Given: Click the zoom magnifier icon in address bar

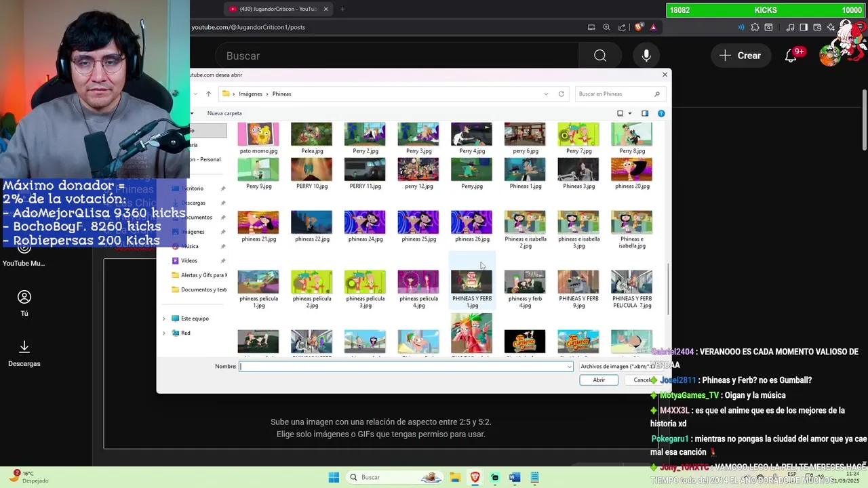Looking at the screenshot, I should tap(607, 27).
